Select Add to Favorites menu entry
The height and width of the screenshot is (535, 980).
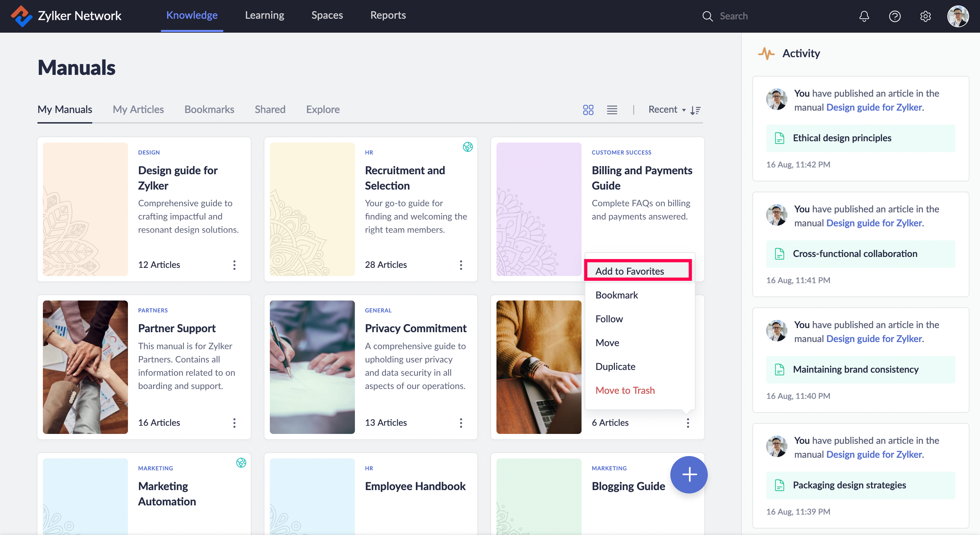click(630, 271)
